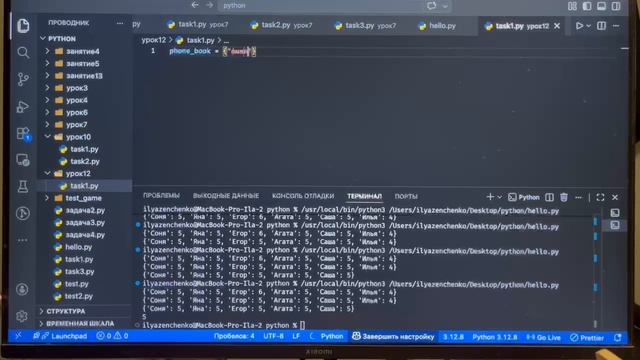Open the Source Control view
Screen dimensions: 640x360
[x=23, y=79]
